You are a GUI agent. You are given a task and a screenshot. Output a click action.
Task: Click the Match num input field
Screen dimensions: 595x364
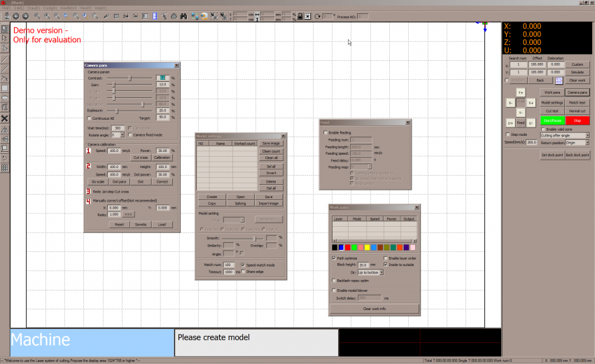tap(229, 265)
